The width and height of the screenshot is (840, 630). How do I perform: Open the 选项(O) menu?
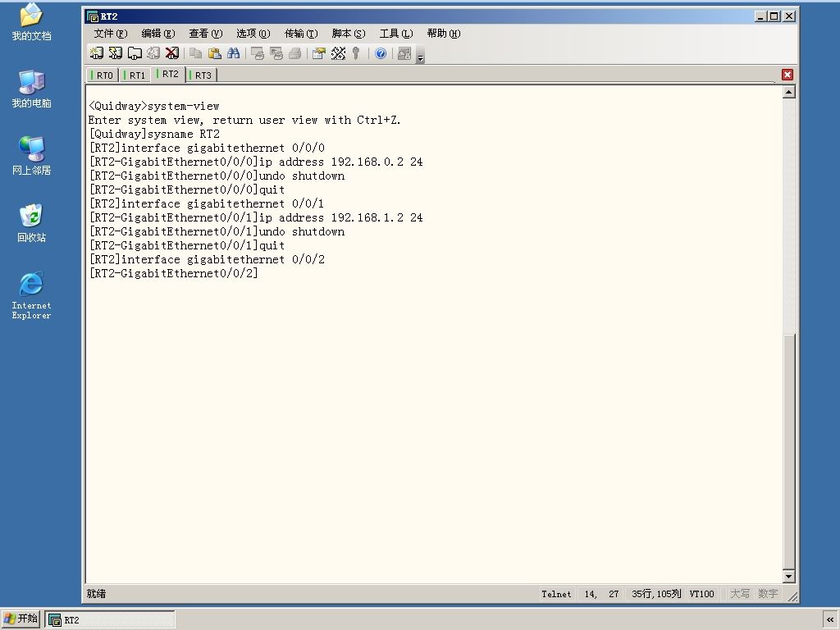(x=253, y=33)
